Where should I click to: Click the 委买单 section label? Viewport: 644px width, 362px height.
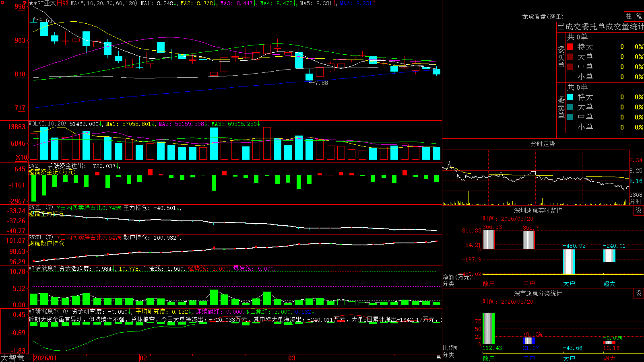(x=561, y=57)
